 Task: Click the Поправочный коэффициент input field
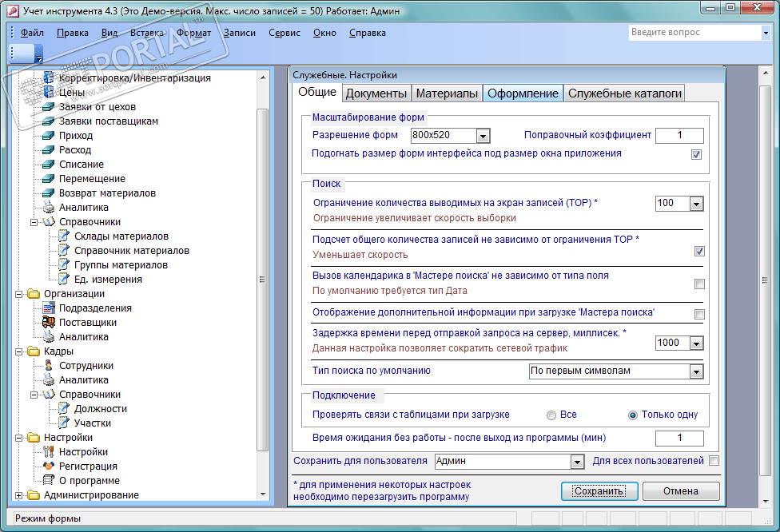pyautogui.click(x=679, y=135)
